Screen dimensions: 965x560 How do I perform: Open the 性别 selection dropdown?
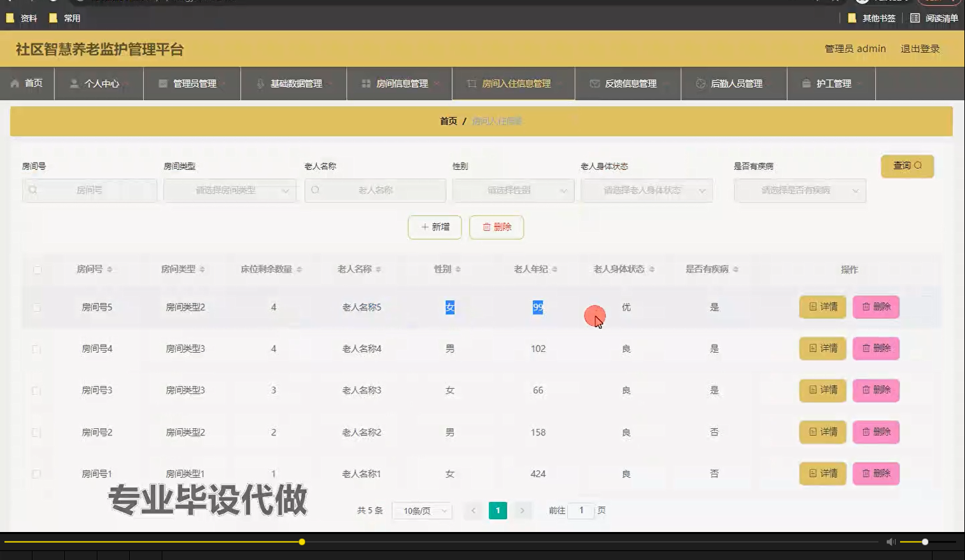[x=513, y=190]
